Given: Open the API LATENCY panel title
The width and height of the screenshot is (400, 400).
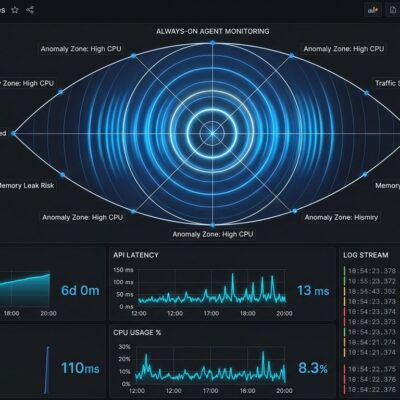Looking at the screenshot, I should pos(136,255).
